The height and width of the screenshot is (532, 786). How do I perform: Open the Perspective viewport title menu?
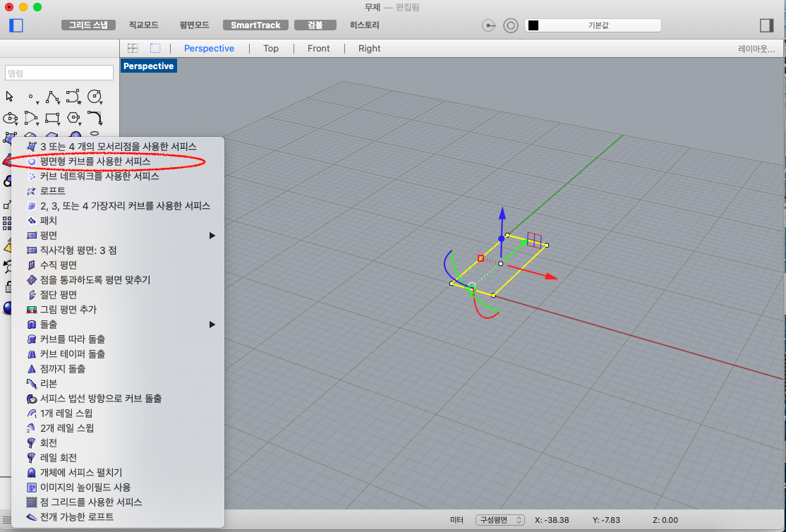click(x=148, y=66)
